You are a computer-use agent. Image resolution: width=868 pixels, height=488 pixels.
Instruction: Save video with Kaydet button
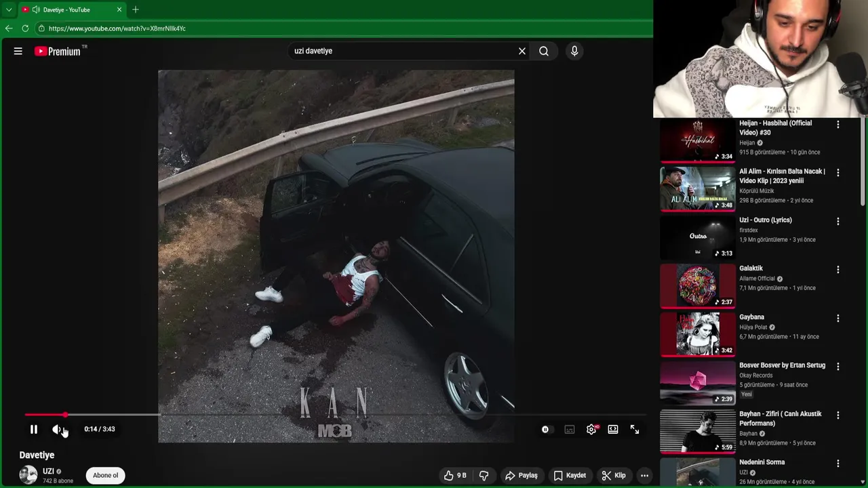(570, 475)
